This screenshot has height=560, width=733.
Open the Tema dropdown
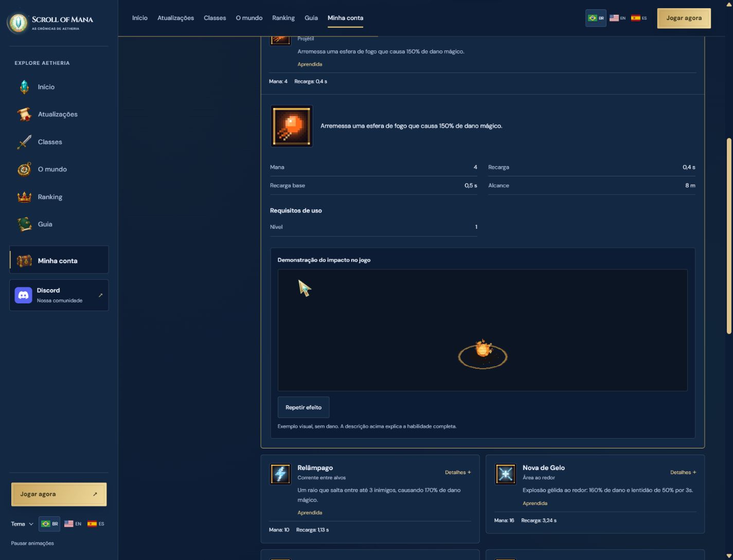22,524
